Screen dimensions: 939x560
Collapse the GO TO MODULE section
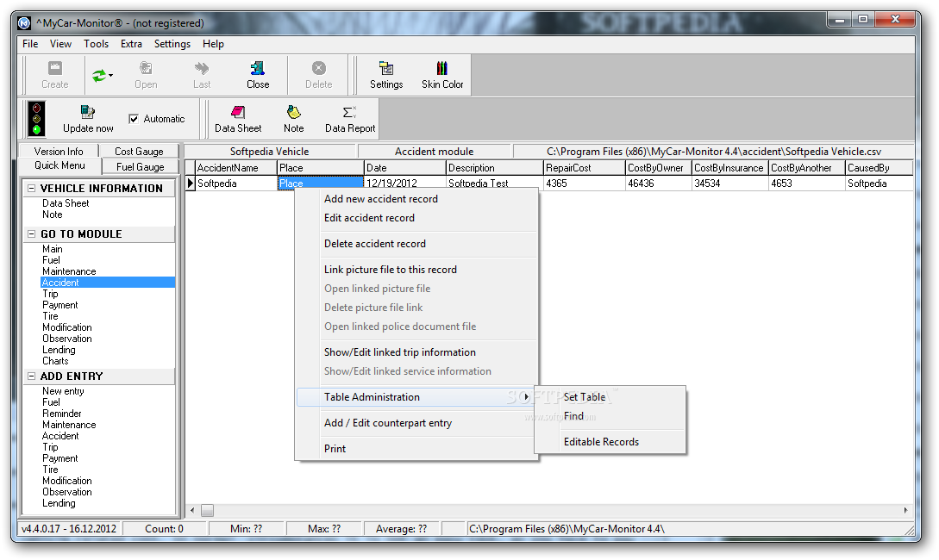[32, 234]
